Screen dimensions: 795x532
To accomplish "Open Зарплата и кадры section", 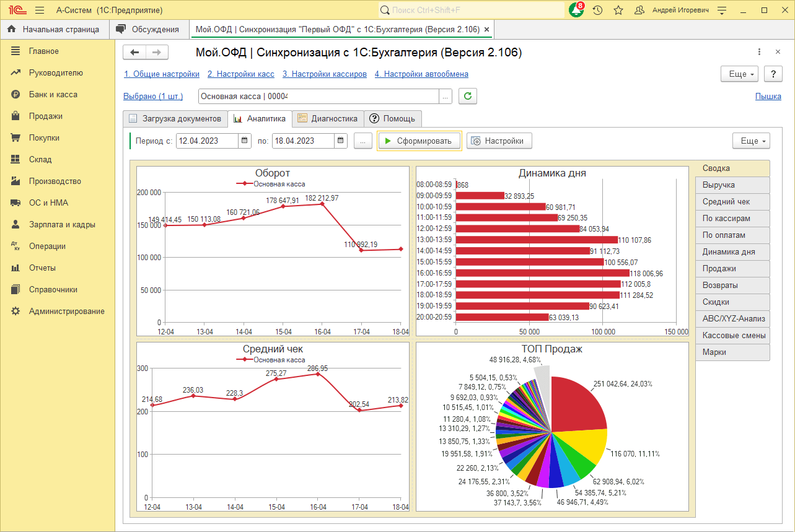I will point(58,224).
